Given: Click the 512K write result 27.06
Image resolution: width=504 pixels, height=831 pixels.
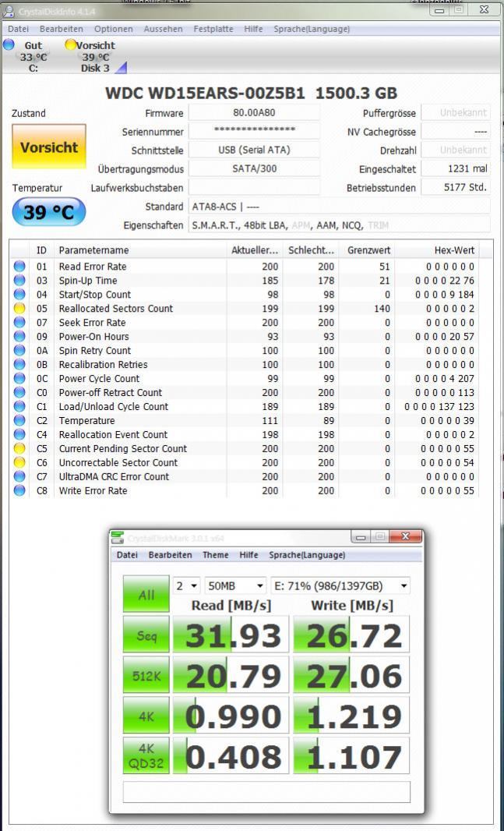Looking at the screenshot, I should pyautogui.click(x=351, y=675).
